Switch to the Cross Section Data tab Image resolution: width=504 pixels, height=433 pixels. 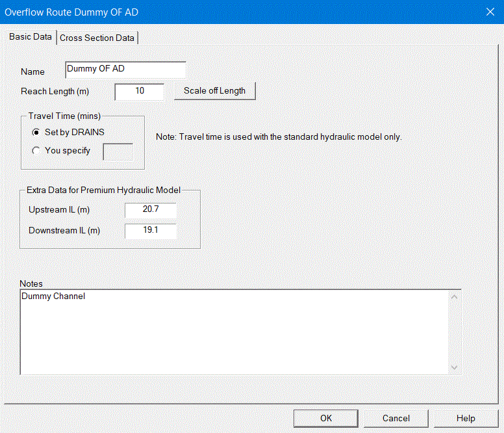(x=97, y=38)
